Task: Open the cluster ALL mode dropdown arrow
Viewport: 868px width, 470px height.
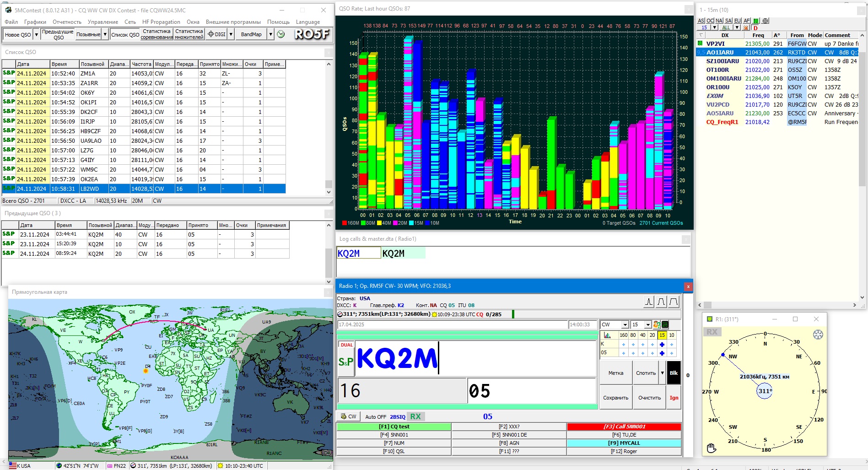Action: pos(737,28)
